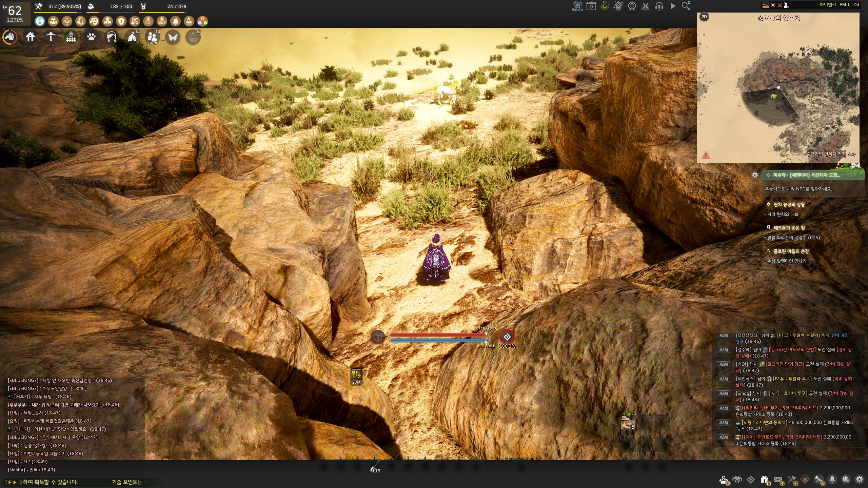Click the pickaxe worker icon
868x488 pixels.
[x=51, y=37]
